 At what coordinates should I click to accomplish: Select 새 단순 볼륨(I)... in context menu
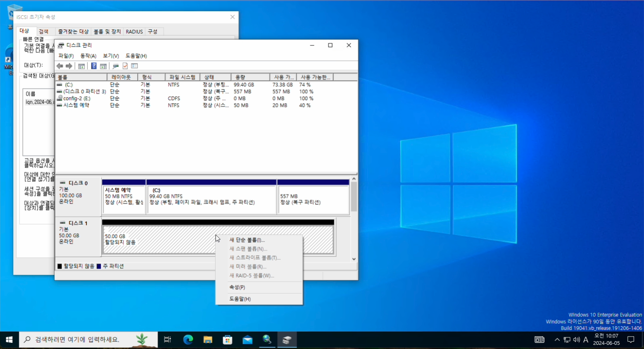[x=247, y=240]
